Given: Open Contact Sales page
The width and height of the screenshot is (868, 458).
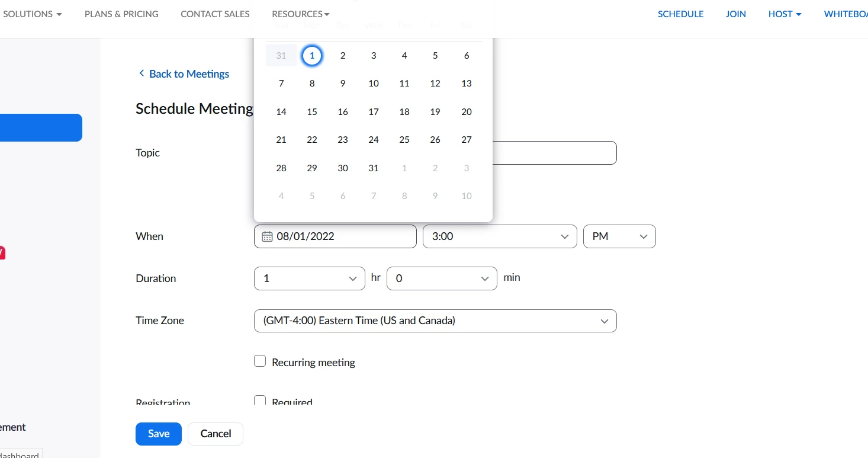Looking at the screenshot, I should [215, 14].
